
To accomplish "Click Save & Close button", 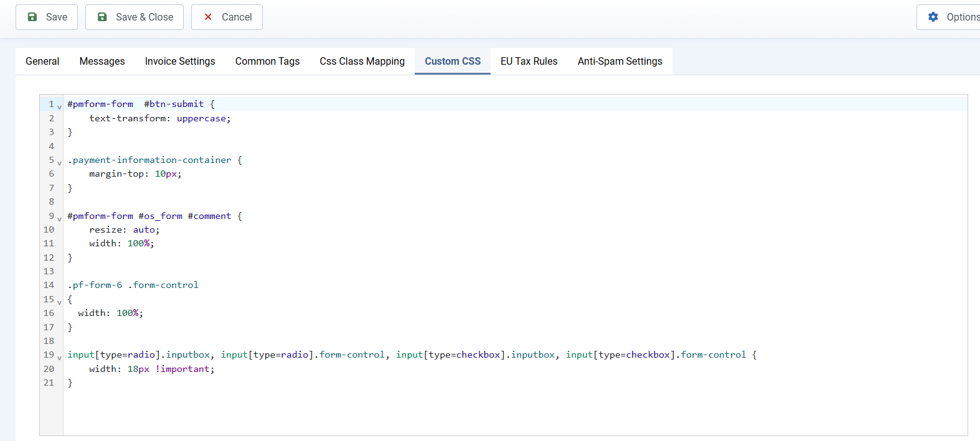I will coord(134,17).
